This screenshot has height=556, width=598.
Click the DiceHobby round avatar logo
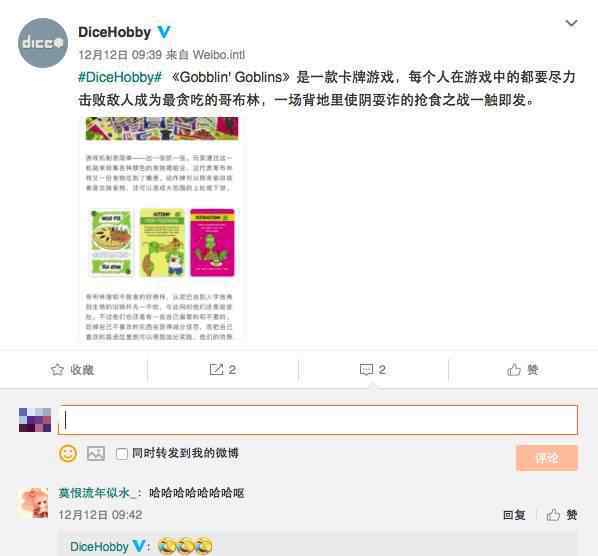[43, 43]
